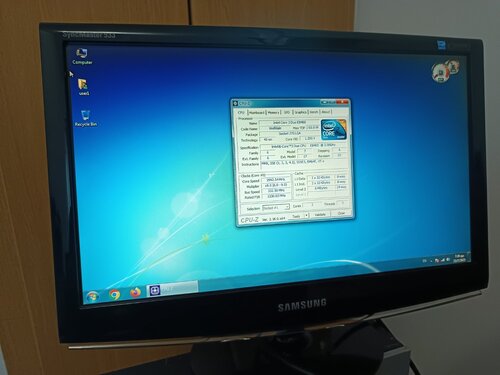Screen dimensions: 500x375
Task: Launch Google Chrome from the taskbar
Action: [x=115, y=295]
